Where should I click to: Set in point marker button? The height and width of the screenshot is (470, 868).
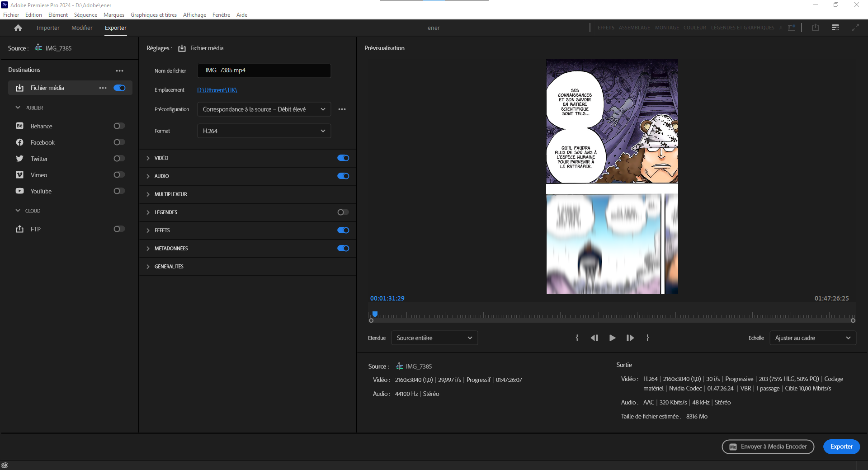click(577, 338)
